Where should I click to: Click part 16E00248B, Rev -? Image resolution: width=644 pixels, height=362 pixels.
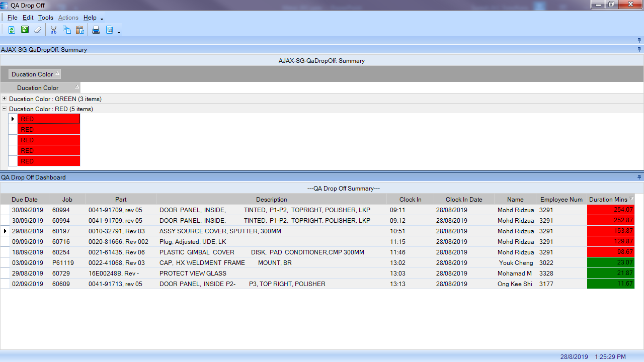point(114,274)
